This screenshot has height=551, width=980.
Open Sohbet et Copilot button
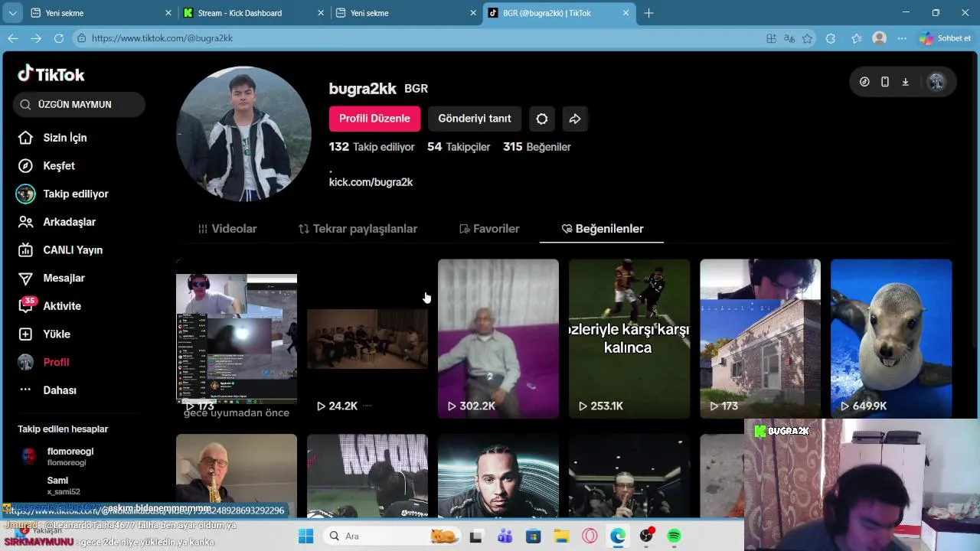tap(946, 38)
